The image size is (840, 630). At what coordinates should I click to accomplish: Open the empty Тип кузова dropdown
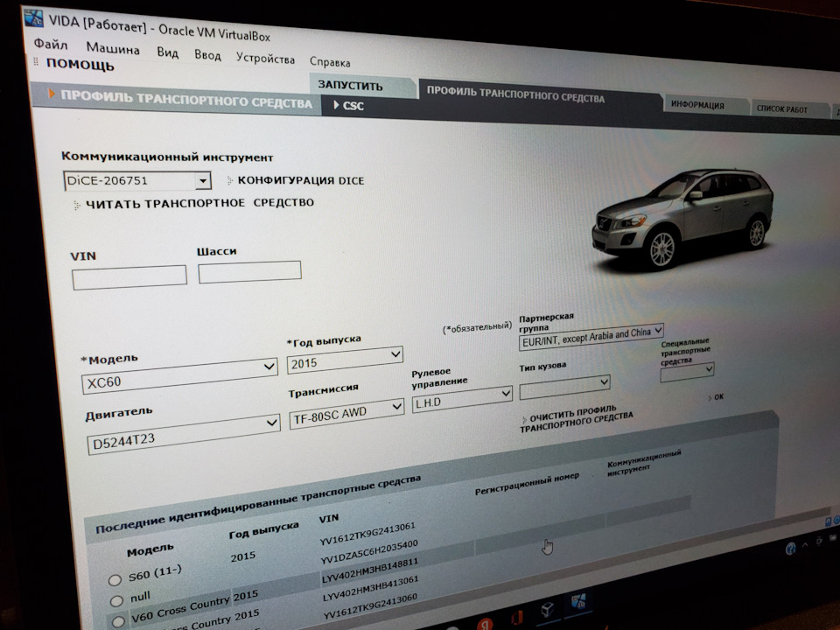click(x=564, y=386)
